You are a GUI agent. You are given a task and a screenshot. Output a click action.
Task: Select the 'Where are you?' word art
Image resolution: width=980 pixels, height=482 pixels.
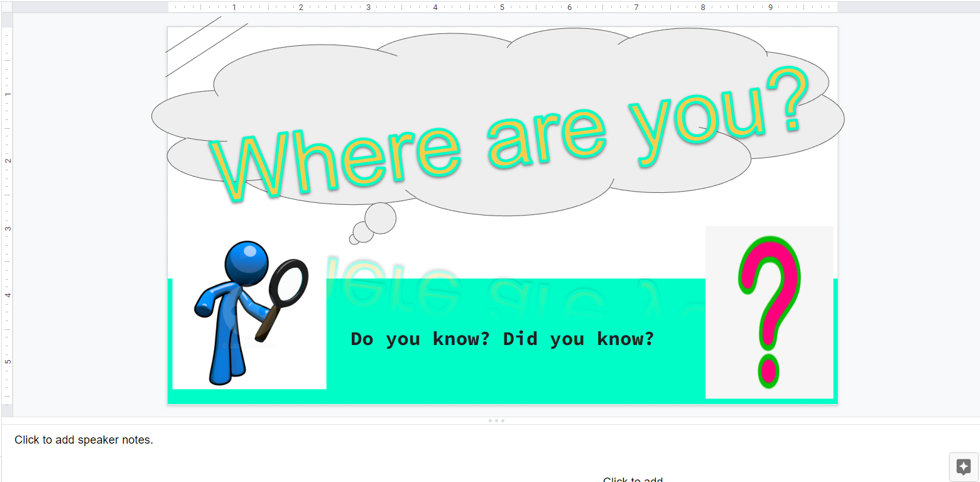509,135
